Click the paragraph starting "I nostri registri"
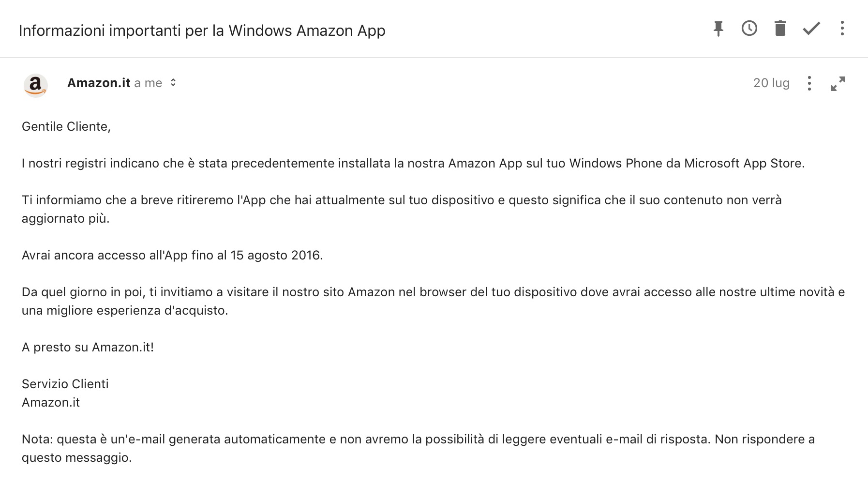This screenshot has height=486, width=868. click(x=413, y=163)
